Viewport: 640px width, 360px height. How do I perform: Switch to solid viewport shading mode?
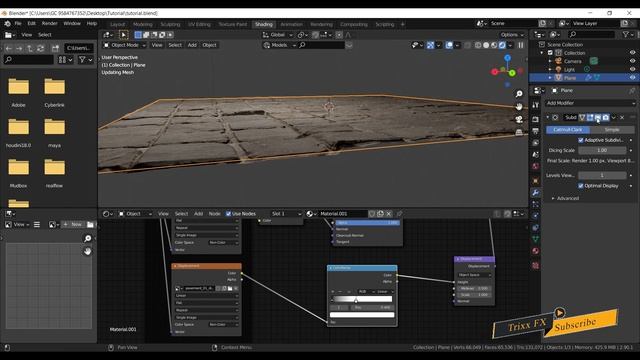pos(486,45)
